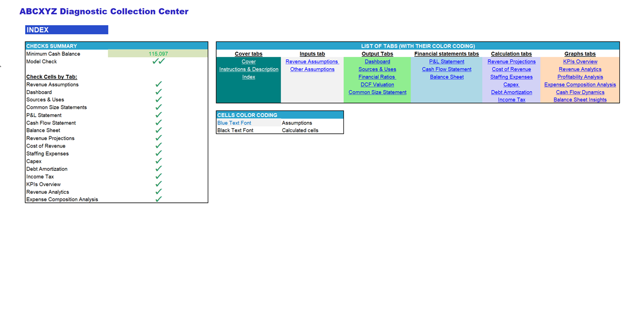Open the KPIs Overview link
The height and width of the screenshot is (322, 644).
(580, 62)
